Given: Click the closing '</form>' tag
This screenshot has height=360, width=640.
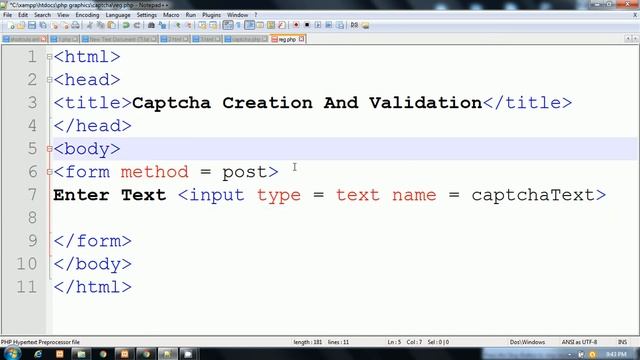Looking at the screenshot, I should (93, 241).
